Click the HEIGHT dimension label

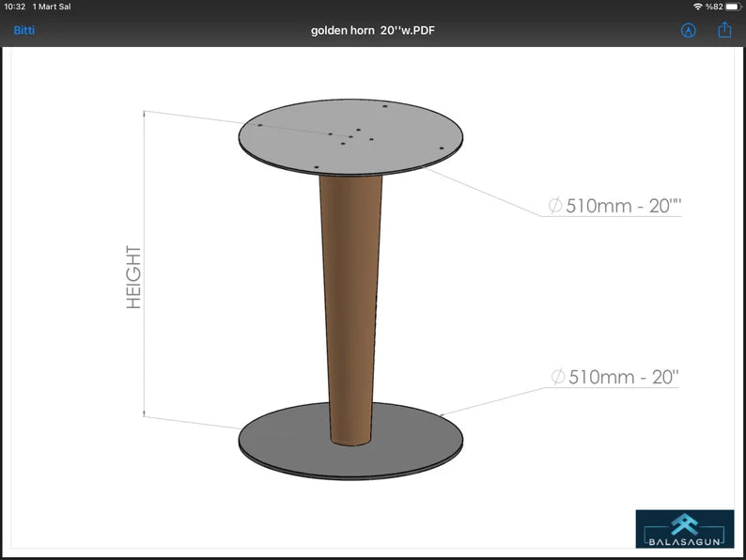134,277
